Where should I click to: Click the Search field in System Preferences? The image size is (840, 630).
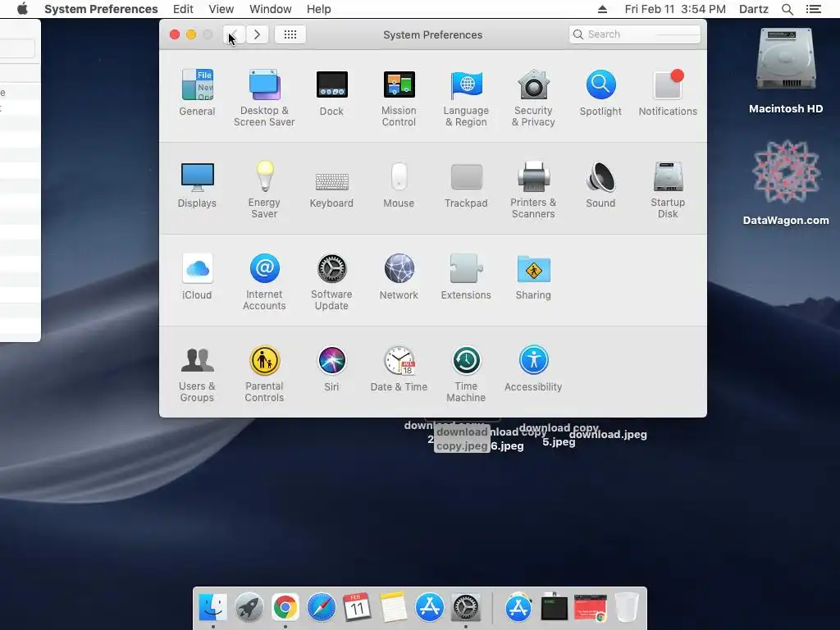pyautogui.click(x=635, y=34)
